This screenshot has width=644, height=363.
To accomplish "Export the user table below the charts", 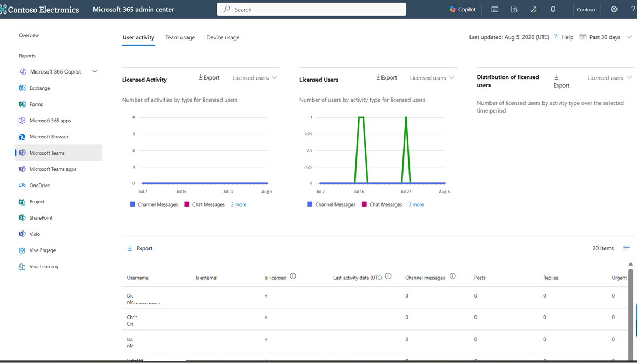I will 140,248.
